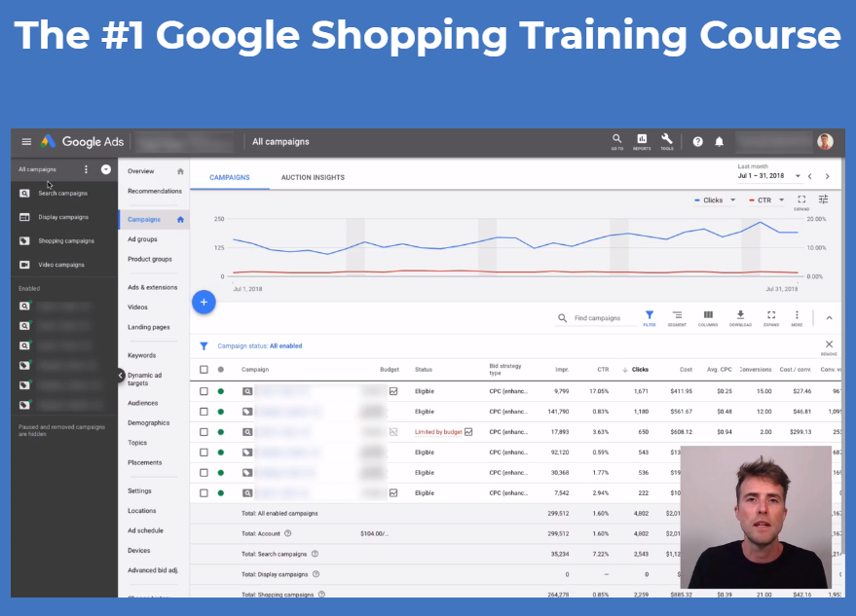
Task: Open the three-dot menu beside All campaigns
Action: coord(86,169)
